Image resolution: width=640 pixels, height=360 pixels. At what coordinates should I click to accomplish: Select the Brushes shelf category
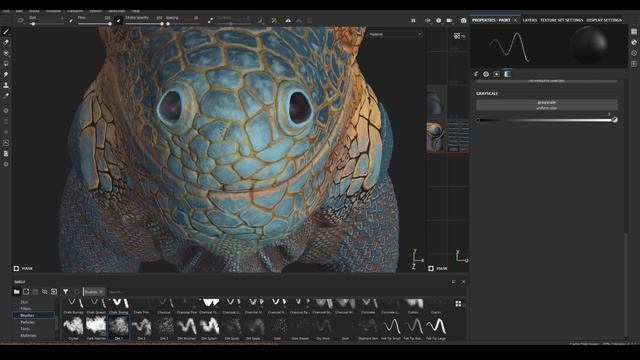pyautogui.click(x=27, y=316)
